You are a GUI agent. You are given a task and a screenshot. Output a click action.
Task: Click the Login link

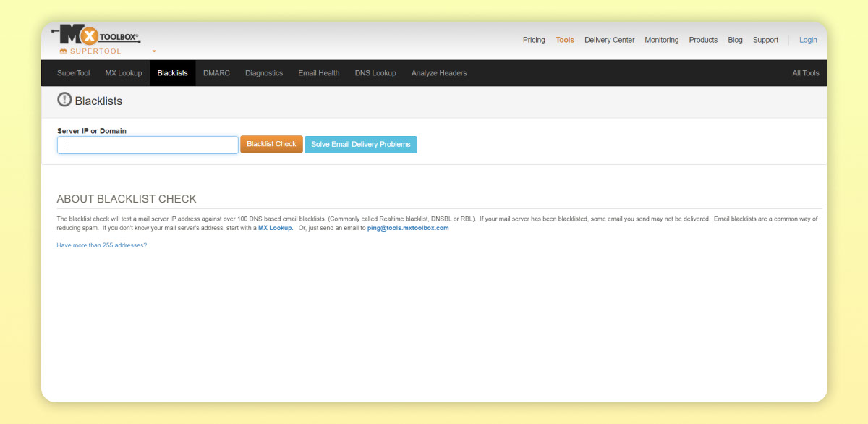tap(808, 40)
